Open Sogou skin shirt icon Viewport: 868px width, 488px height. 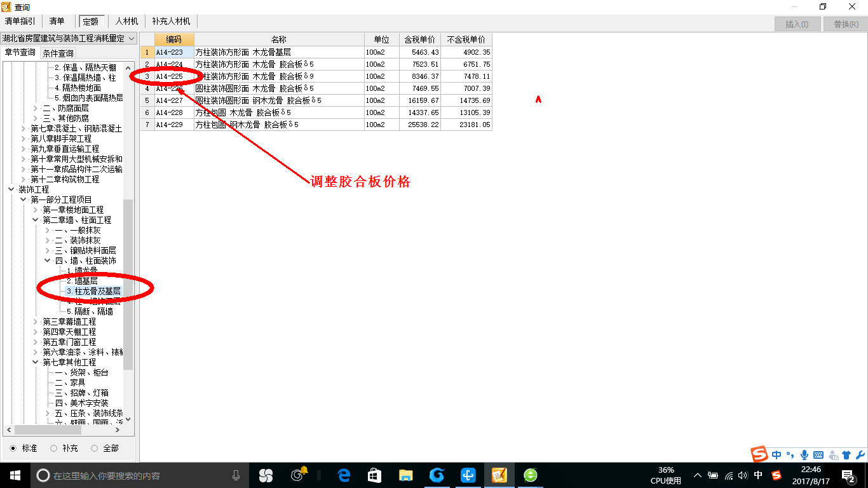[846, 455]
